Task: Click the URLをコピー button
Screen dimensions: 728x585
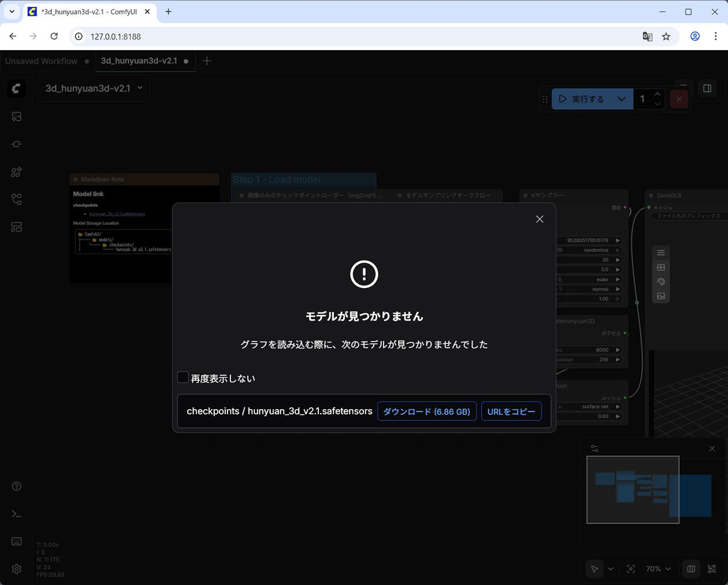Action: point(511,411)
